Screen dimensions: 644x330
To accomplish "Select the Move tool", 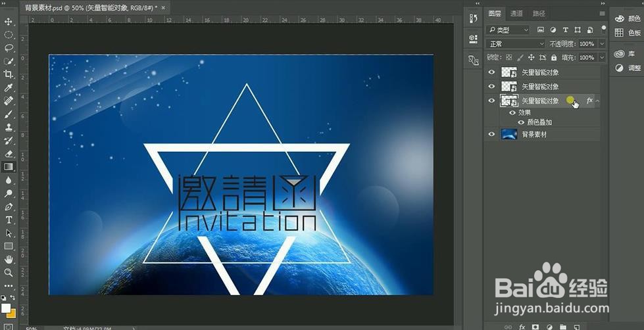I will click(8, 22).
